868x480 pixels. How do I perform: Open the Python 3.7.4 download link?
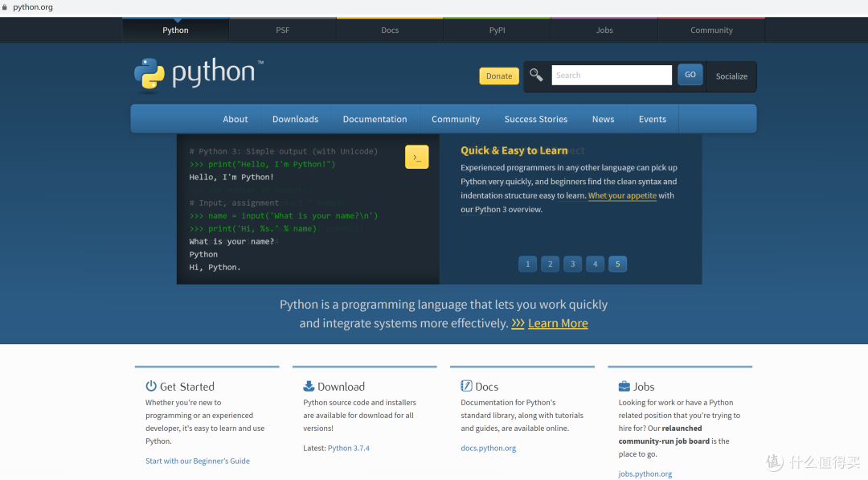[x=349, y=448]
